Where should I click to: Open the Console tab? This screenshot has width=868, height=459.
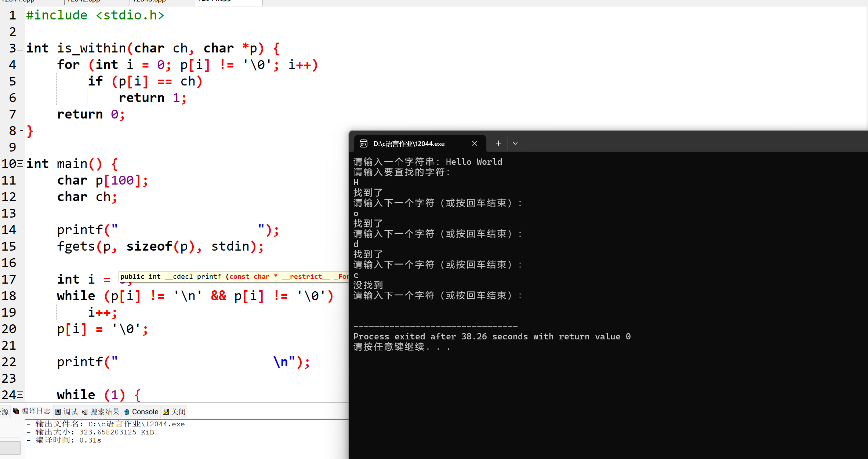145,412
